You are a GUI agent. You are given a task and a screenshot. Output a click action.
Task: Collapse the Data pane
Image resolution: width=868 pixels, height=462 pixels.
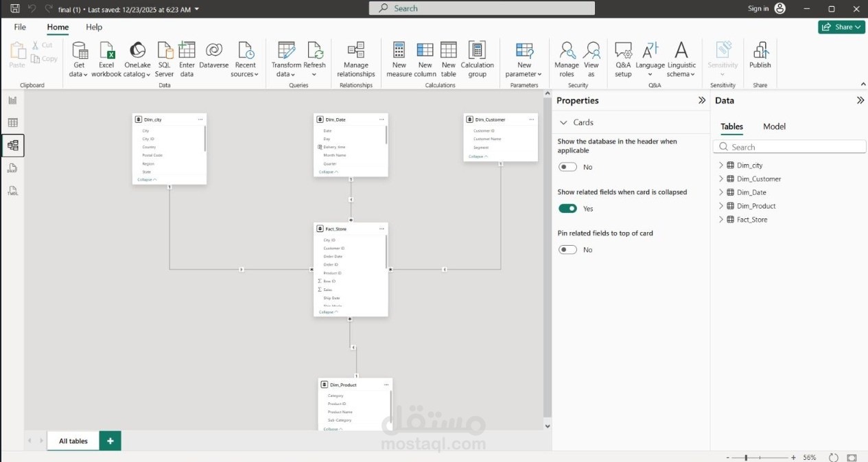click(x=860, y=100)
